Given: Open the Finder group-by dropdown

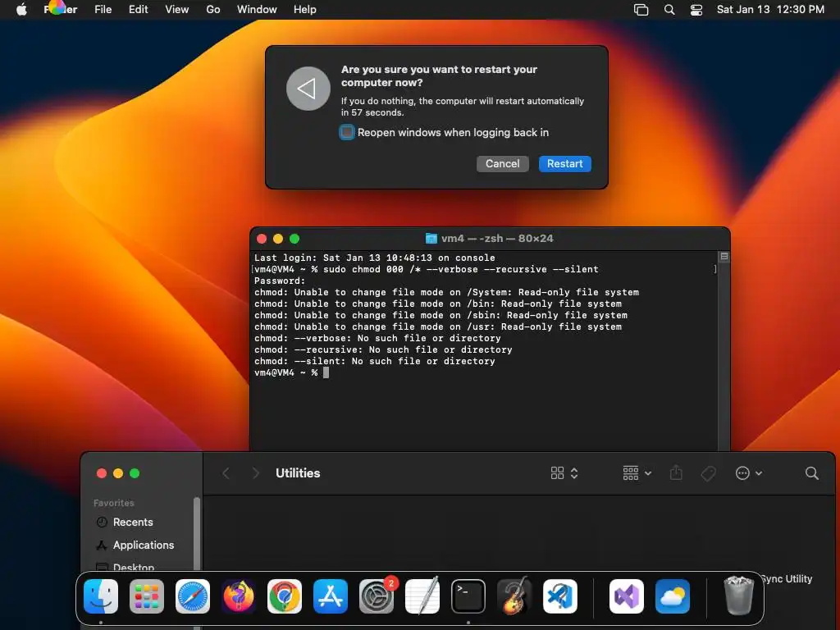Looking at the screenshot, I should [x=637, y=473].
